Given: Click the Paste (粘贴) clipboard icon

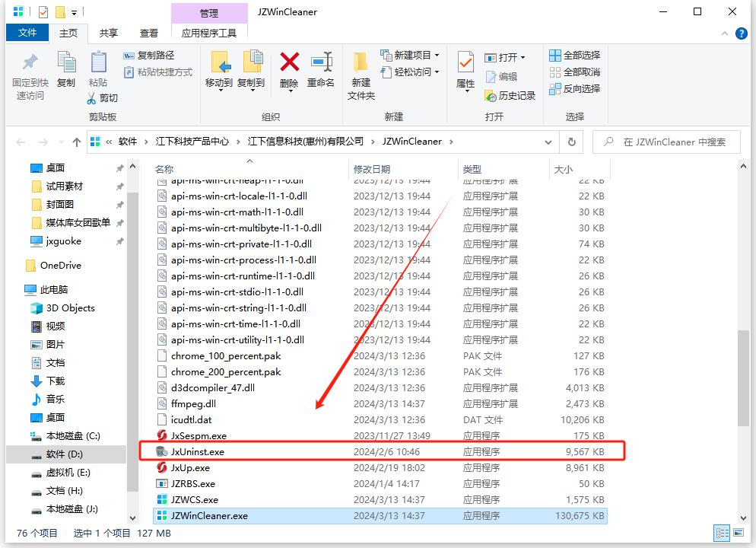Looking at the screenshot, I should (x=98, y=62).
